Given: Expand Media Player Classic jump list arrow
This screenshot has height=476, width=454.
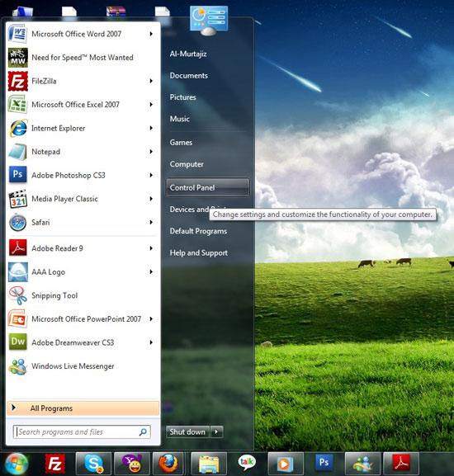Looking at the screenshot, I should (151, 199).
